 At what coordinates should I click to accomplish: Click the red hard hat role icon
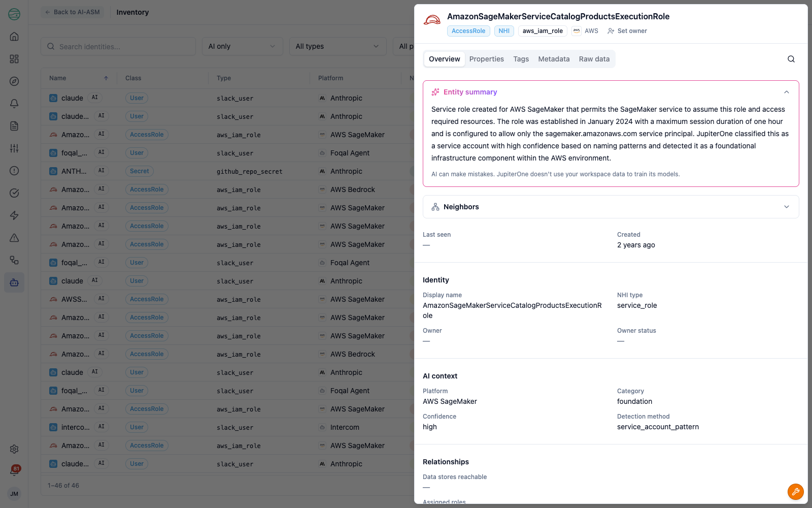tap(432, 20)
